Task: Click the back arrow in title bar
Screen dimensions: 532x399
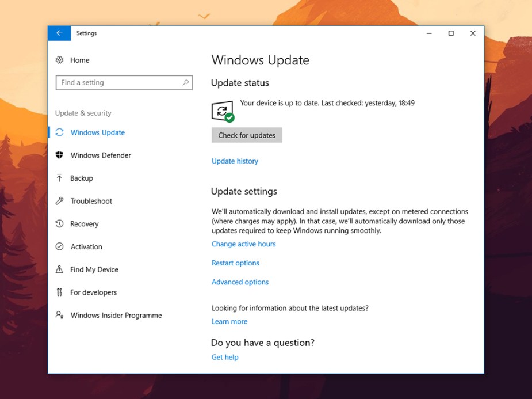Action: [59, 33]
